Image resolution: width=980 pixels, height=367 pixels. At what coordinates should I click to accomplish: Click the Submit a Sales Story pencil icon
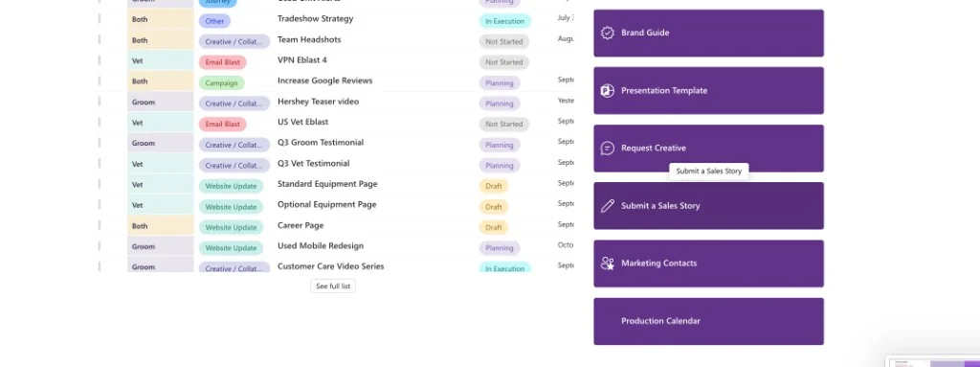pos(607,205)
